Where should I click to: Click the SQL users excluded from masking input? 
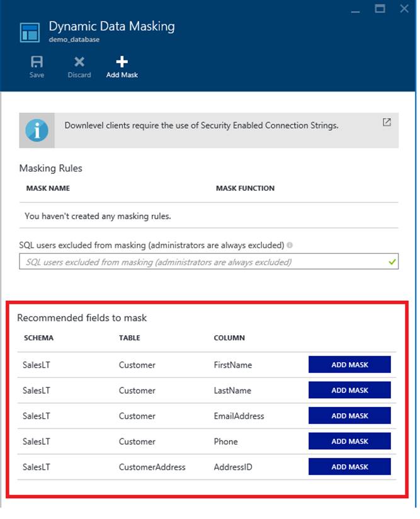point(201,262)
